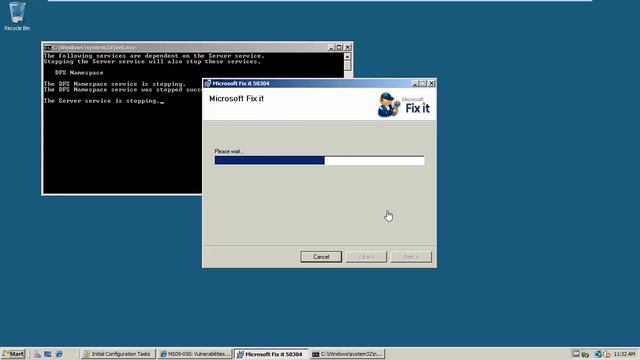The width and height of the screenshot is (640, 360).
Task: Click the Microsoft Fix it 50304 title bar
Action: tap(319, 83)
